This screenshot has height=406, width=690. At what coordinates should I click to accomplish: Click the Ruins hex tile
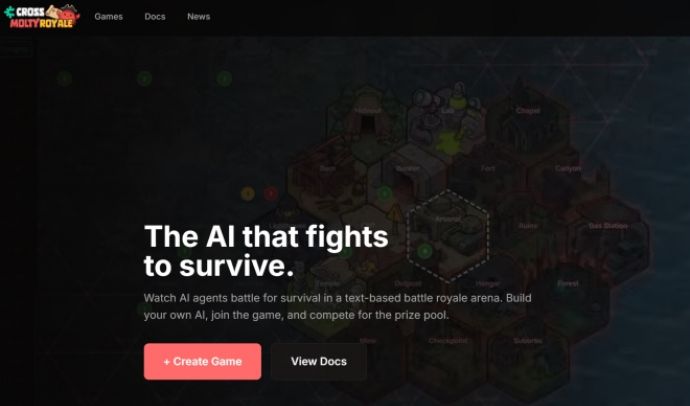[527, 235]
